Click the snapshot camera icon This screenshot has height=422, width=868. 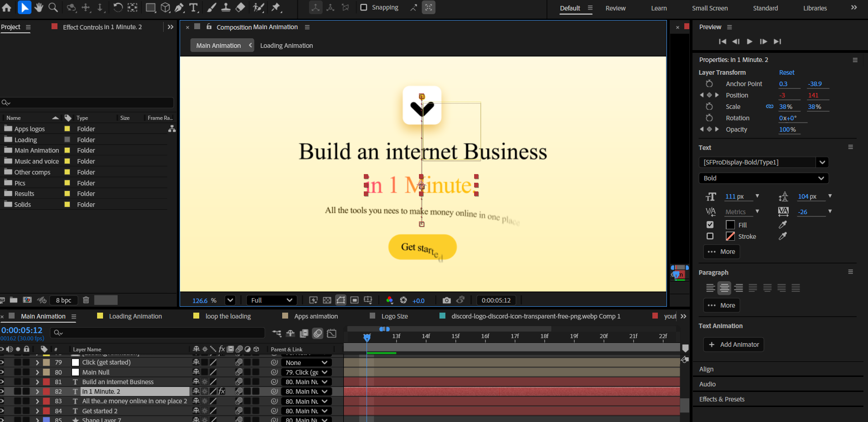click(446, 300)
